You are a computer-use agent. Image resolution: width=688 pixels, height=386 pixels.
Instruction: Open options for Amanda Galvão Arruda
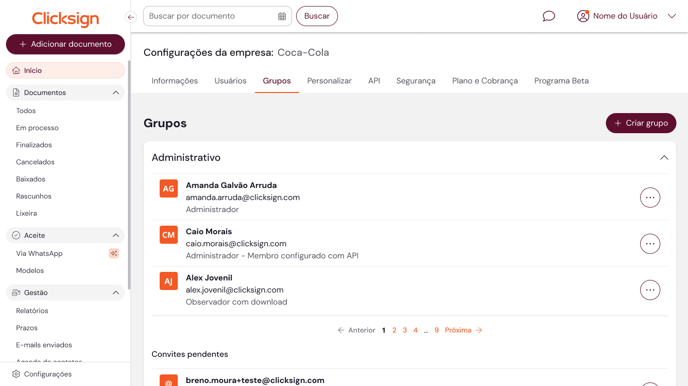coord(650,197)
